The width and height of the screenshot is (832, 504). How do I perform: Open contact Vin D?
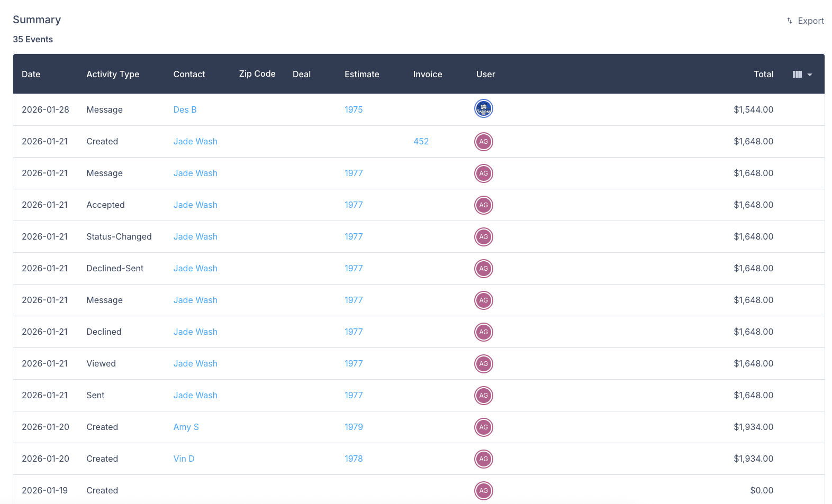[x=184, y=459]
